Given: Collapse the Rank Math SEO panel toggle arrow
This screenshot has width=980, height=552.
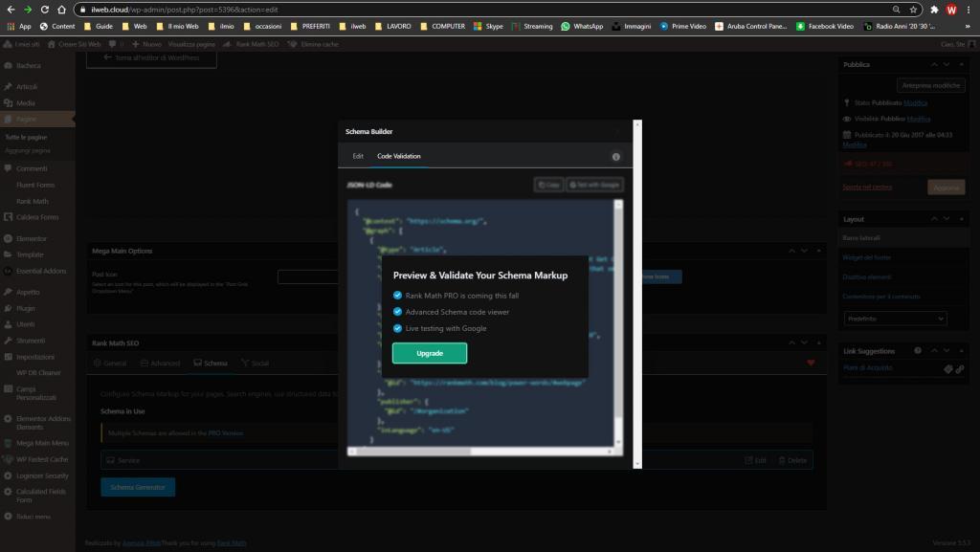Looking at the screenshot, I should [x=819, y=342].
